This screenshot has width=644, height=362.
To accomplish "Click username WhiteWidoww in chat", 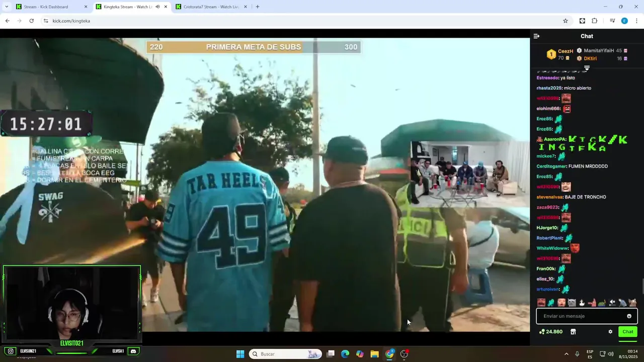I will 552,248.
